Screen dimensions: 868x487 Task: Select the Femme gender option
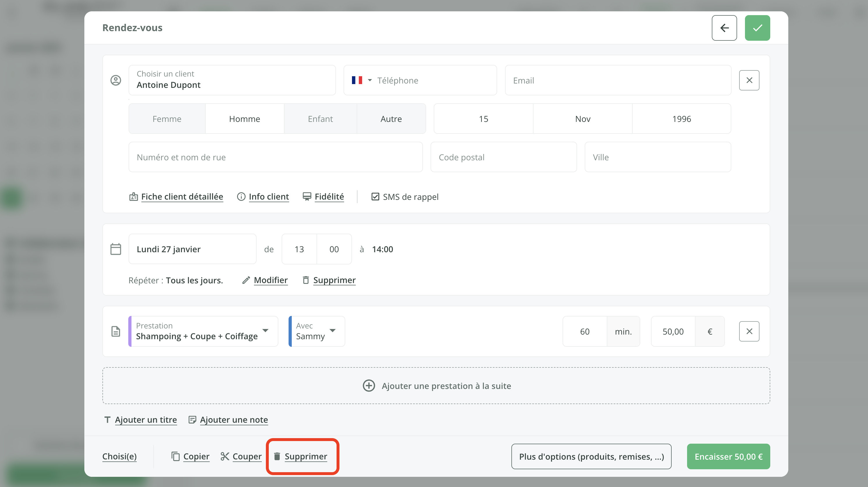coord(167,119)
